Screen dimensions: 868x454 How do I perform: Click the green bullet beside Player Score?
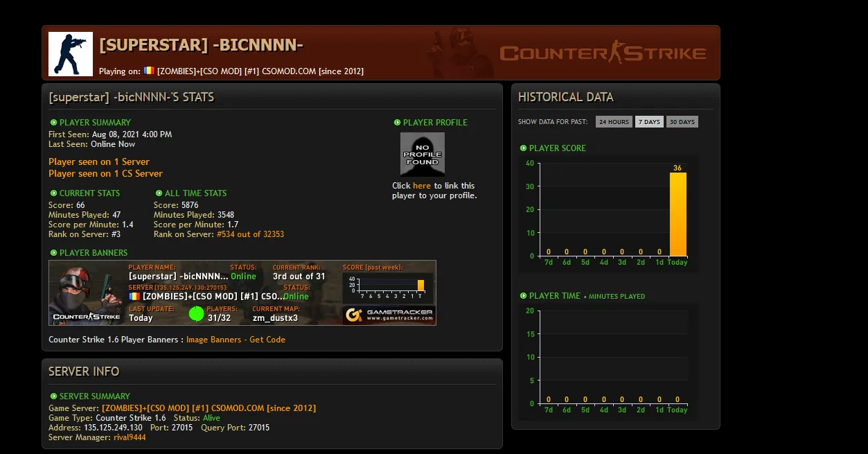point(523,148)
